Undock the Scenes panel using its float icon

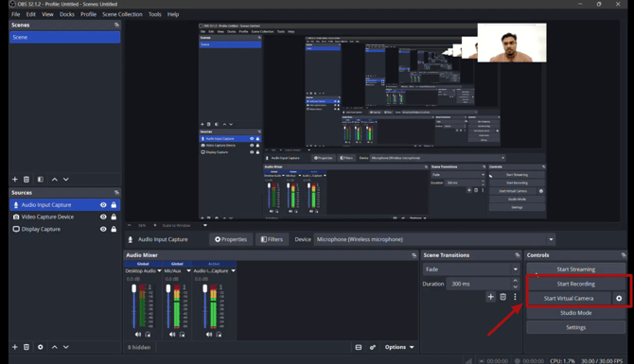click(116, 25)
